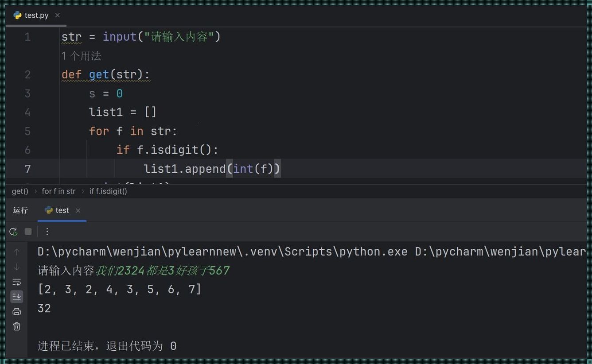Click the 'list1 = []' line
This screenshot has height=364, width=592.
click(x=123, y=112)
